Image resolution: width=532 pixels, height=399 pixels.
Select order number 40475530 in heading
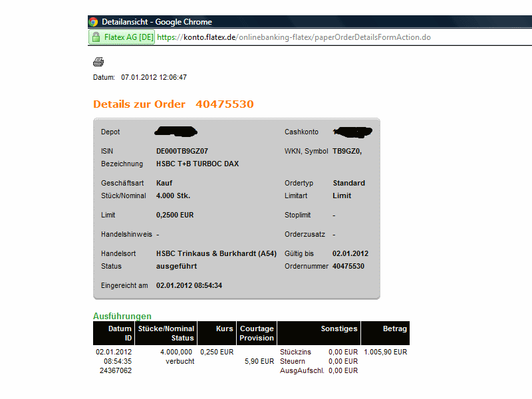click(225, 104)
